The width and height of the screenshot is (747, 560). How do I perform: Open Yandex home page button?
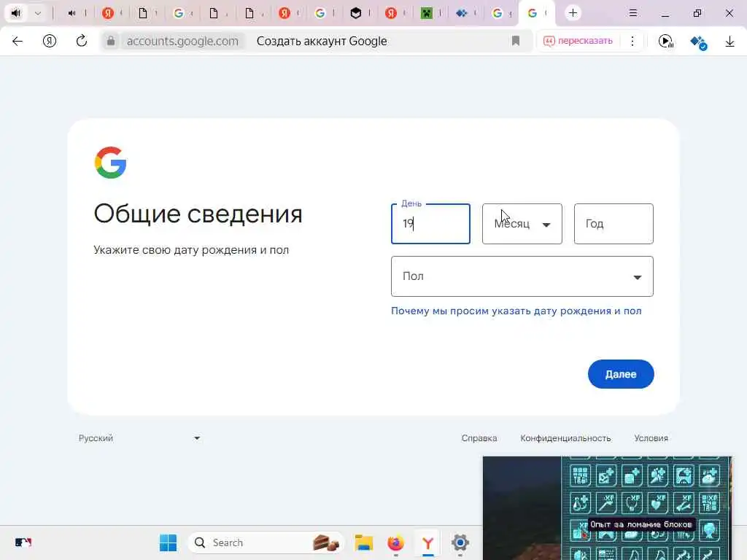(x=50, y=42)
